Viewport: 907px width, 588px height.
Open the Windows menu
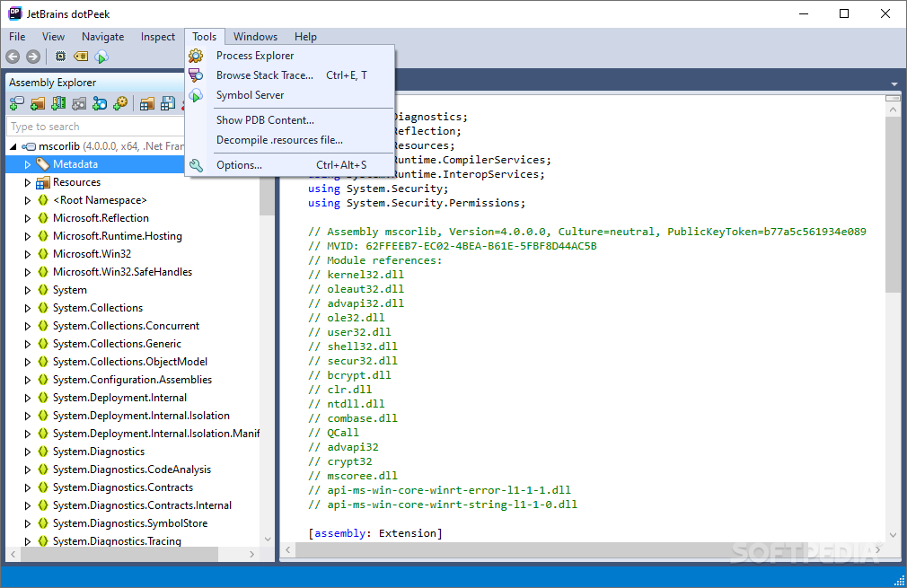tap(255, 37)
